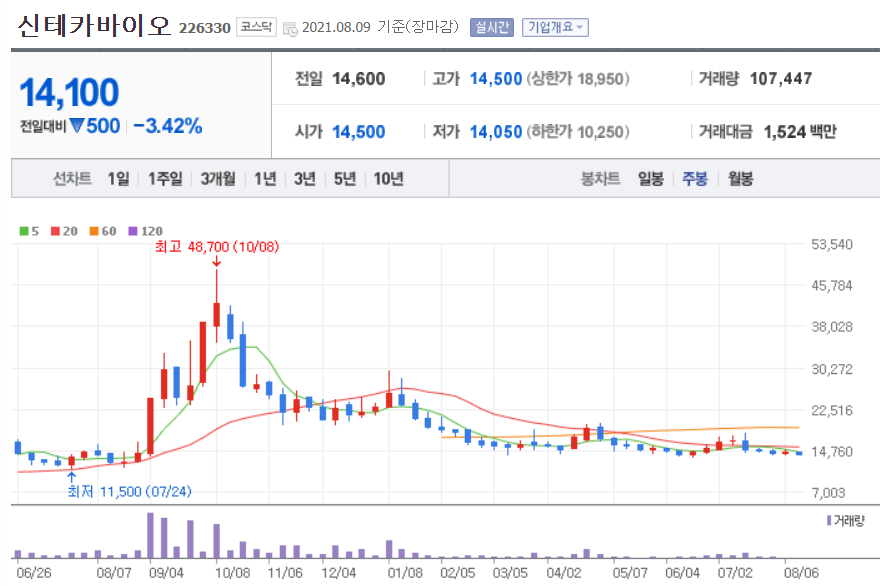Open the 기업개요 dropdown
This screenshot has height=586, width=880.
(555, 27)
